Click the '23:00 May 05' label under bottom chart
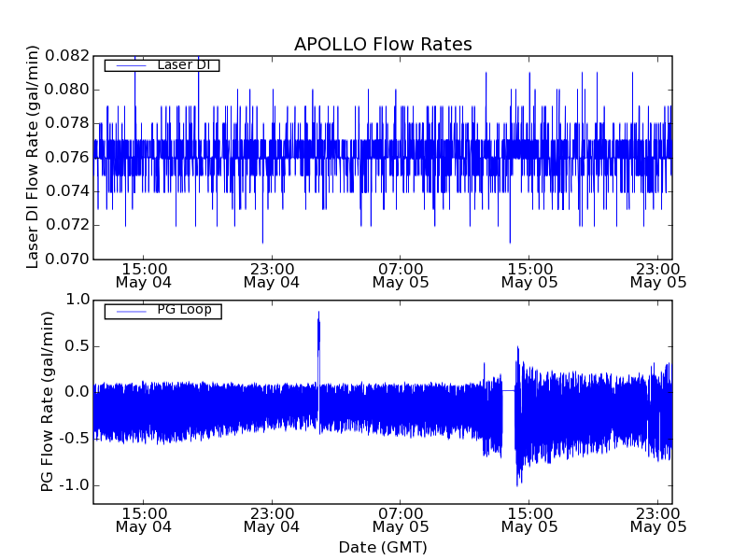The height and width of the screenshot is (560, 747). 657,519
